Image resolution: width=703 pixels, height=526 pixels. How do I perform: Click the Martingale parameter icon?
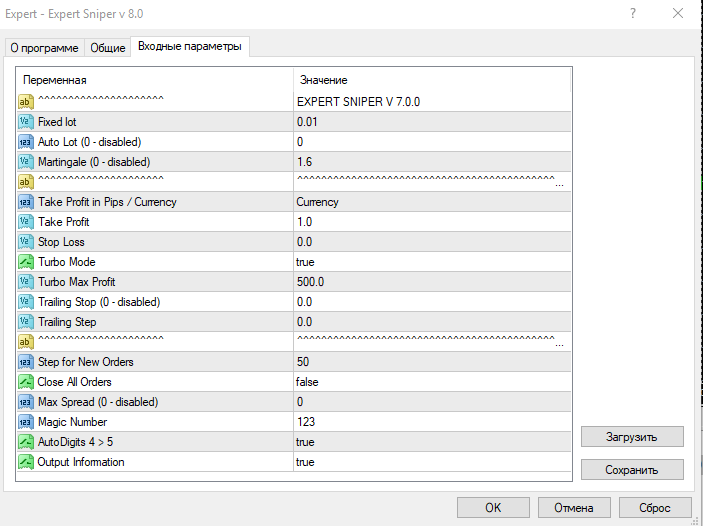coord(27,162)
